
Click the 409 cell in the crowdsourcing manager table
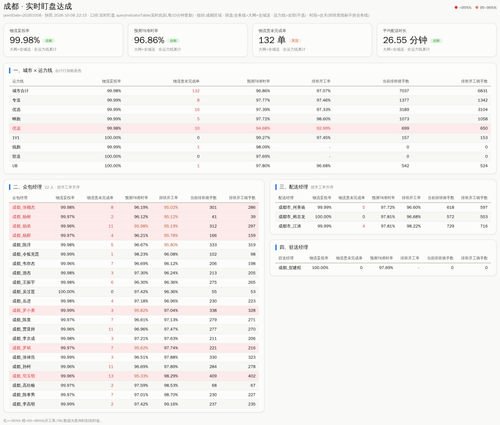click(x=213, y=376)
